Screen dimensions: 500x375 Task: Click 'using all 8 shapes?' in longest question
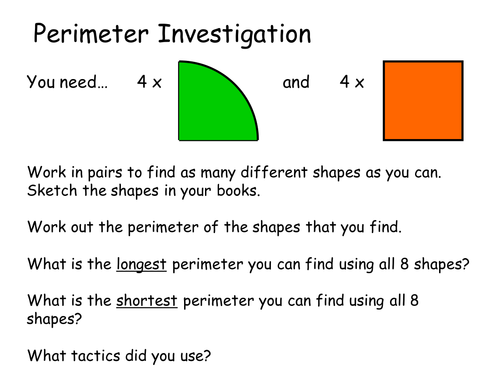pos(404,265)
